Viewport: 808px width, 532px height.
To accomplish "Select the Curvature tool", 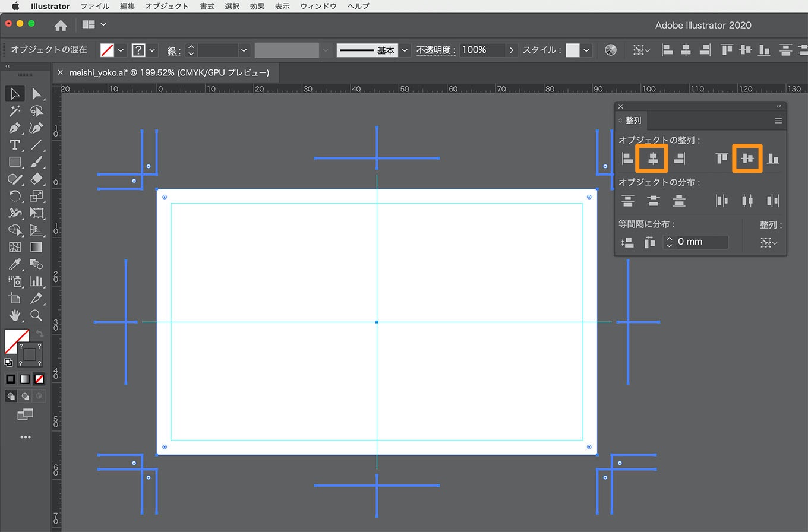I will coord(37,128).
